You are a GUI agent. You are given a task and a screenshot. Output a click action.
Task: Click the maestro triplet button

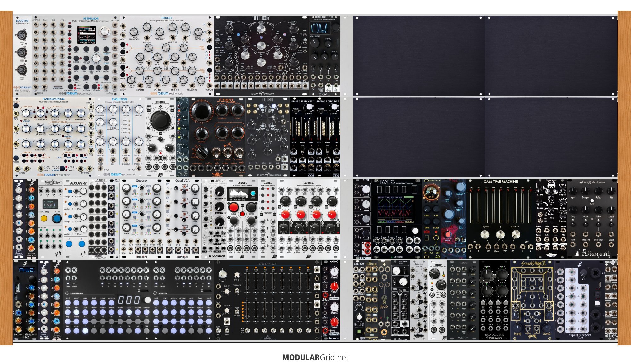200,322
